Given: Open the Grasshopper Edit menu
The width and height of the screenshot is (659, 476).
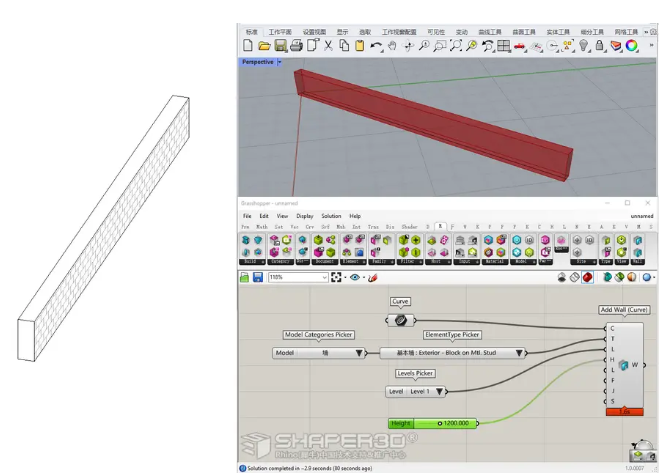Looking at the screenshot, I should click(264, 216).
